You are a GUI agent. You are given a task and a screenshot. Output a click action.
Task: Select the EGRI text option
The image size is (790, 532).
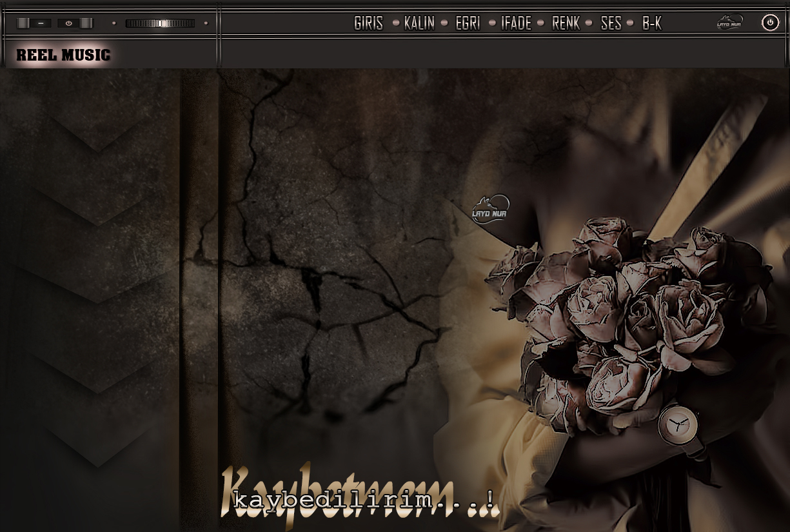coord(468,23)
